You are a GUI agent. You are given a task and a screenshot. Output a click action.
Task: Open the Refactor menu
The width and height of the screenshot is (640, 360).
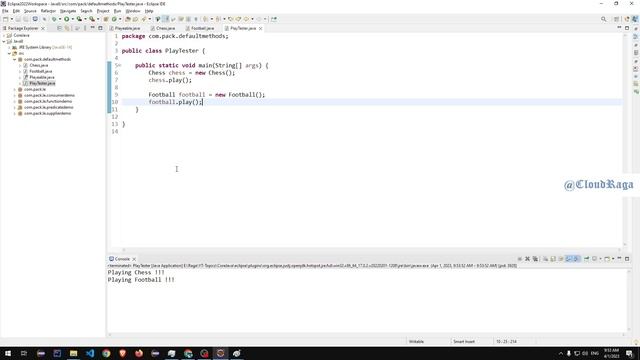(48, 11)
